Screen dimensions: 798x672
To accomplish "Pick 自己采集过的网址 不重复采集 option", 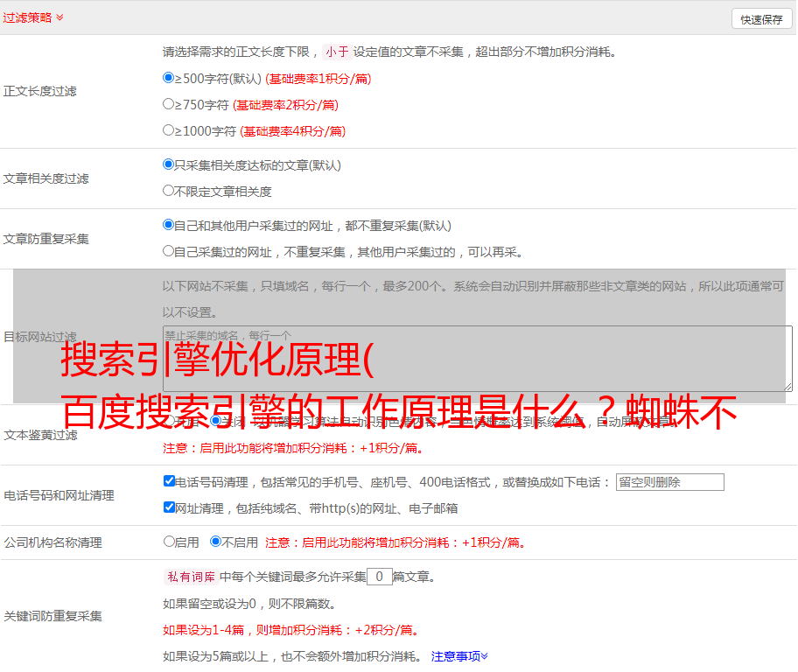I will [169, 251].
